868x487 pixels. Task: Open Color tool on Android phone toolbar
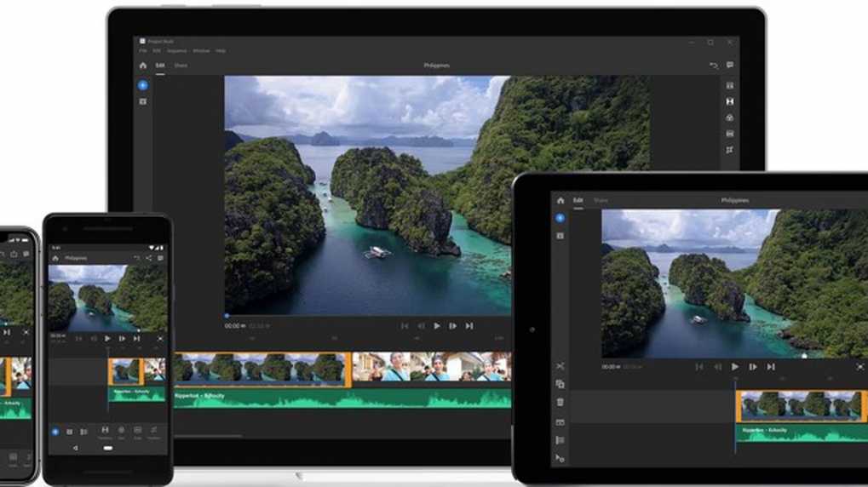tap(121, 433)
